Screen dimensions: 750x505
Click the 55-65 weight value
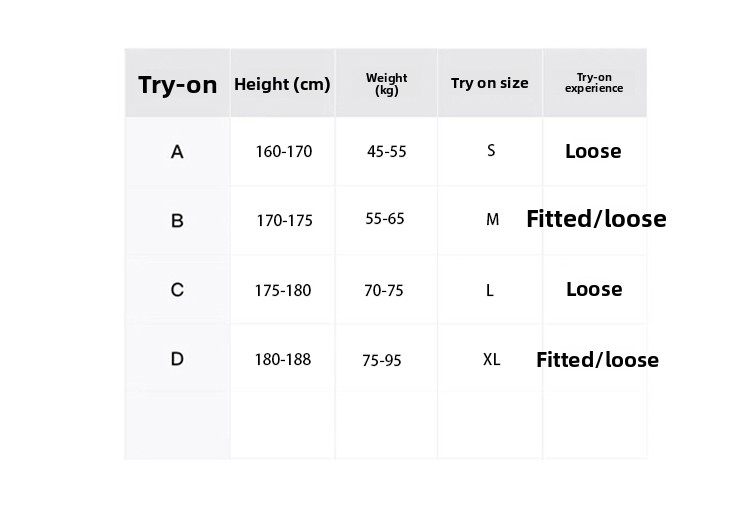coord(385,219)
